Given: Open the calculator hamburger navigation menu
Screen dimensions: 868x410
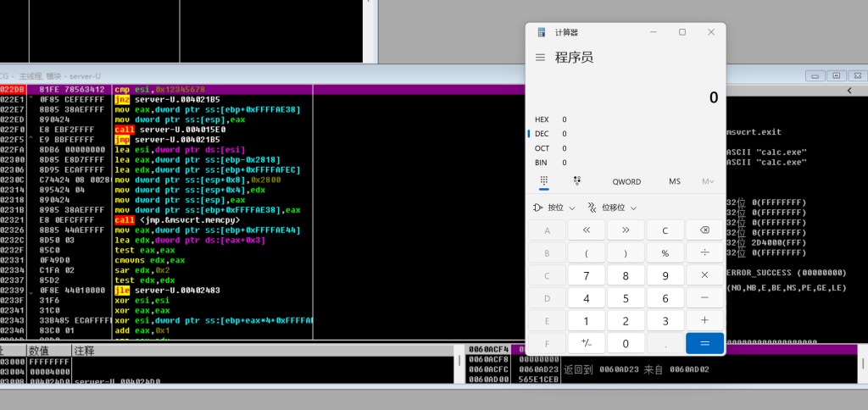Looking at the screenshot, I should (x=540, y=58).
